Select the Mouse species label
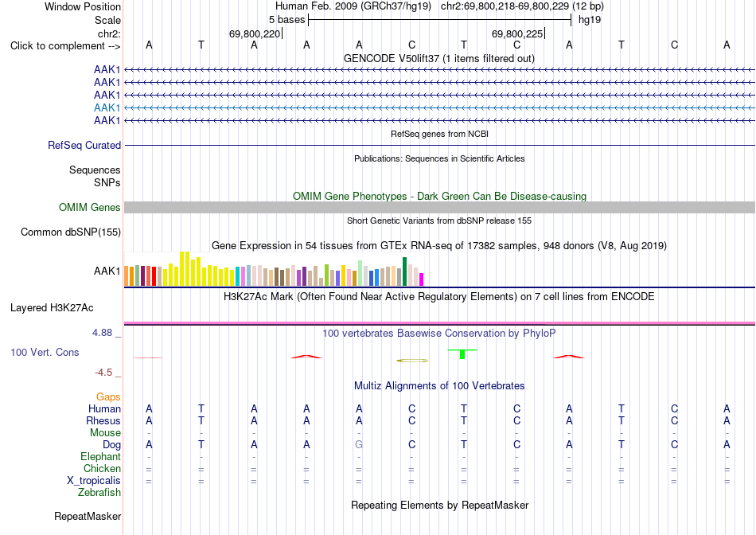Viewport: 756px width, 535px height. click(x=105, y=433)
